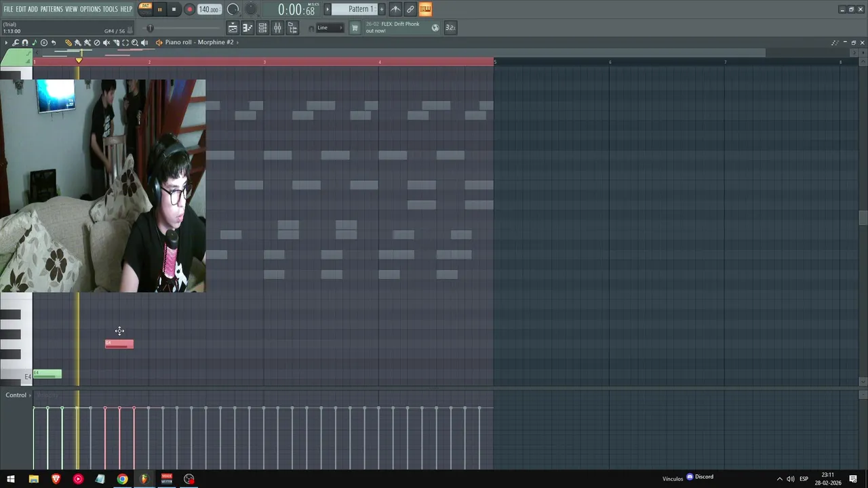Open Google Chrome from the taskbar
868x488 pixels.
pyautogui.click(x=122, y=479)
